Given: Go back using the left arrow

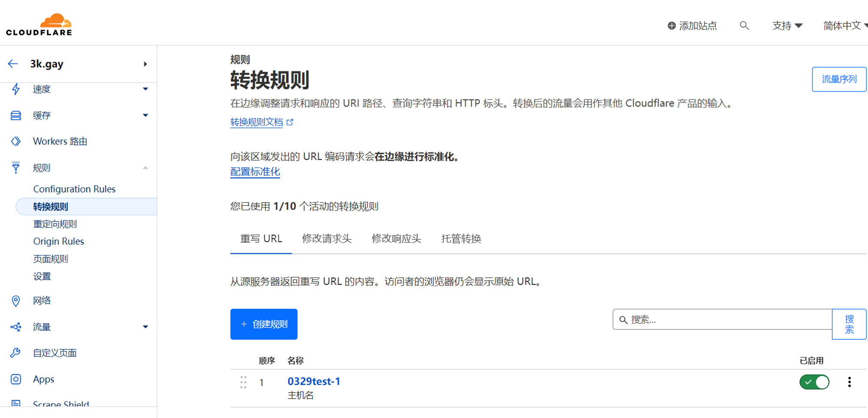Looking at the screenshot, I should [x=13, y=64].
